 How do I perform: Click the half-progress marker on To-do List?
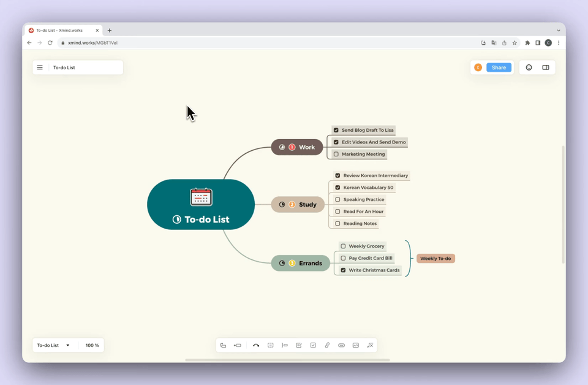(176, 219)
